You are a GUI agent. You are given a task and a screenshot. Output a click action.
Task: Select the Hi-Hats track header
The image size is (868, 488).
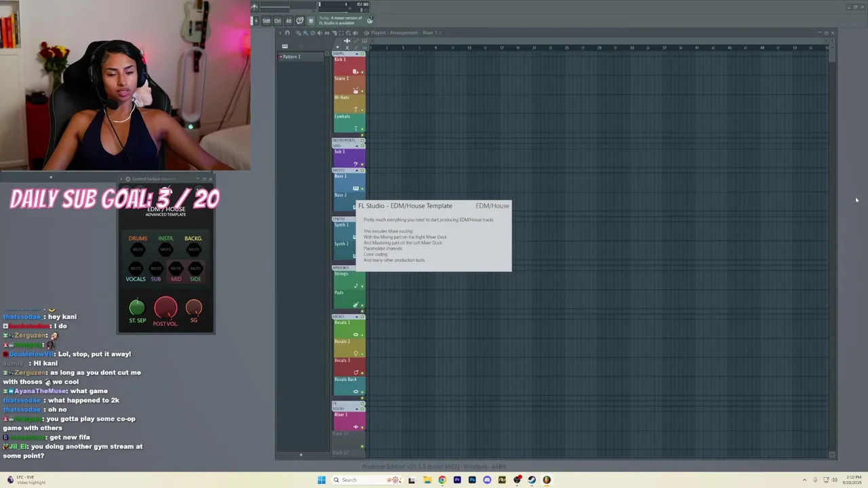point(349,104)
